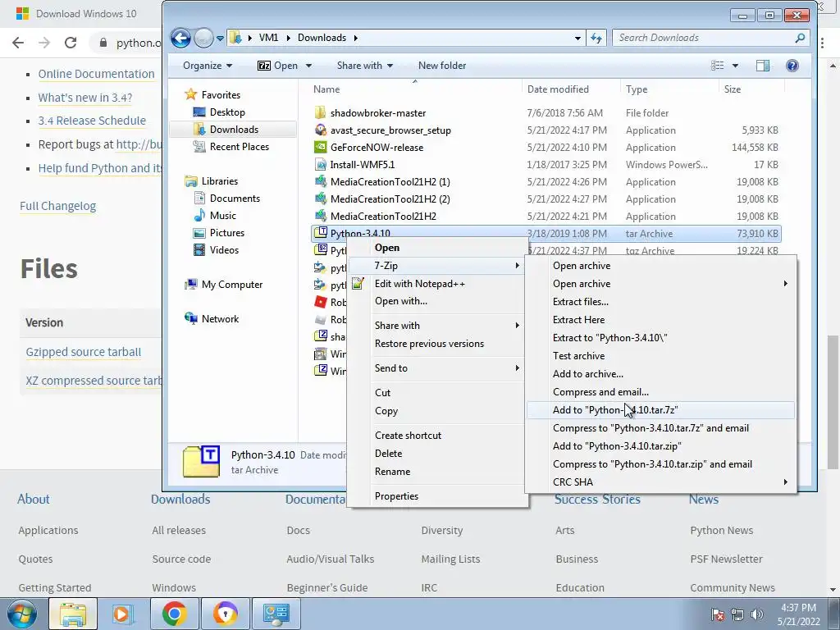Expand the recent pages dropdown next to forward

pos(220,38)
